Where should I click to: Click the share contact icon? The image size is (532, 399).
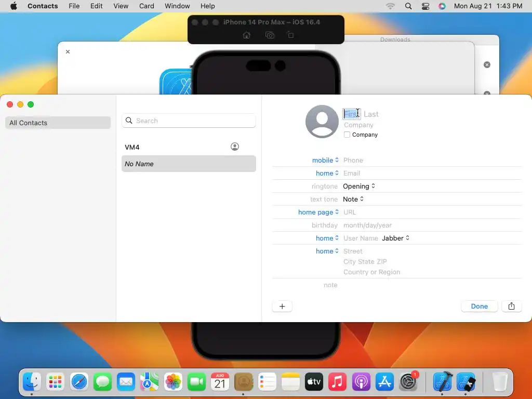click(511, 306)
